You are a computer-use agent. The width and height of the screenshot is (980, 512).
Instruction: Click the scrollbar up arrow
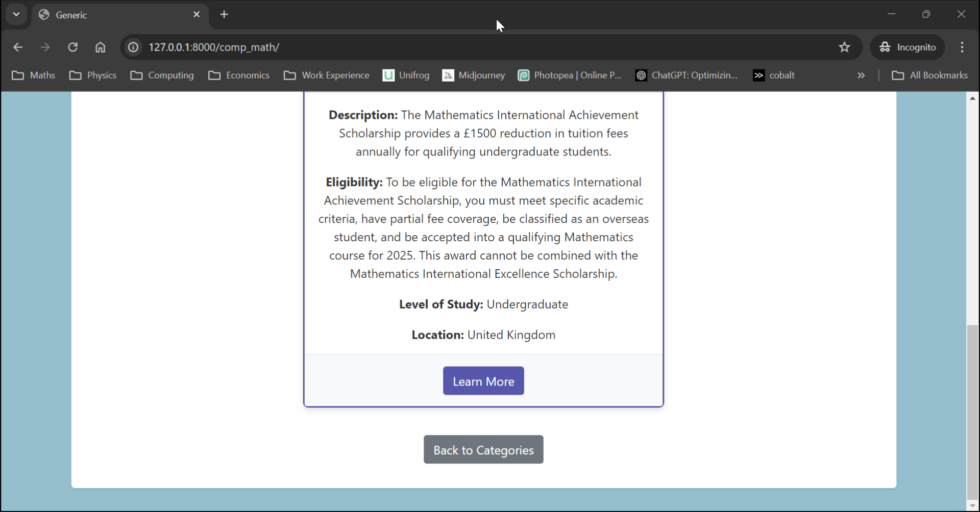[973, 98]
